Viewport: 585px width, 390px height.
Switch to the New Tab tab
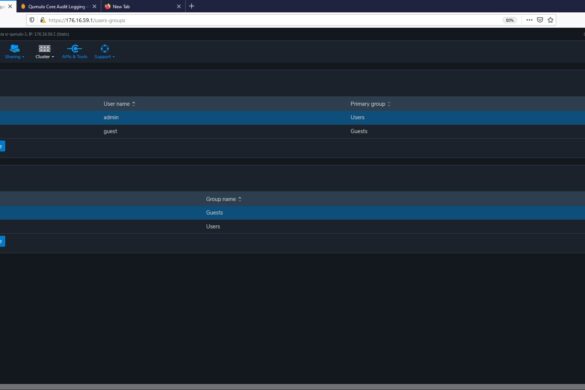(x=143, y=6)
